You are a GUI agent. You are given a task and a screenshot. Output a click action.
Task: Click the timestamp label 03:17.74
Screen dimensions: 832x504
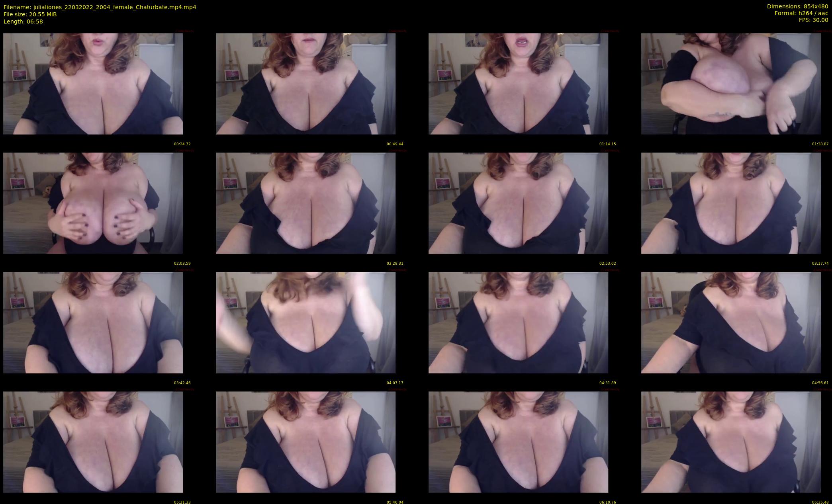(x=820, y=264)
